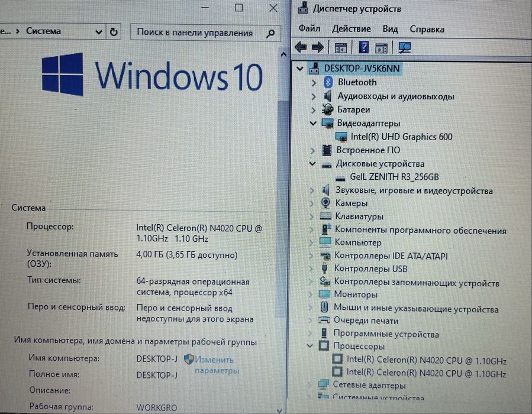This screenshot has width=532, height=414.
Task: Collapse the Дисковые устройства category
Action: click(x=312, y=164)
